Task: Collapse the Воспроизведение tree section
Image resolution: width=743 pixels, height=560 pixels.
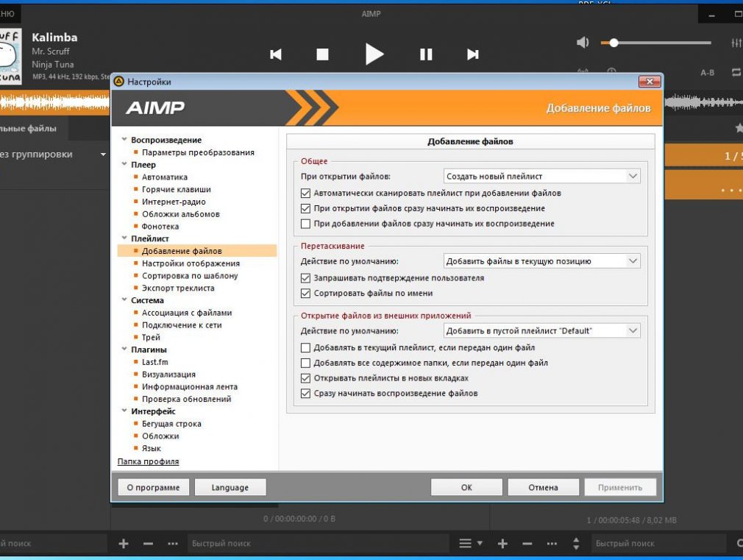Action: [x=124, y=139]
